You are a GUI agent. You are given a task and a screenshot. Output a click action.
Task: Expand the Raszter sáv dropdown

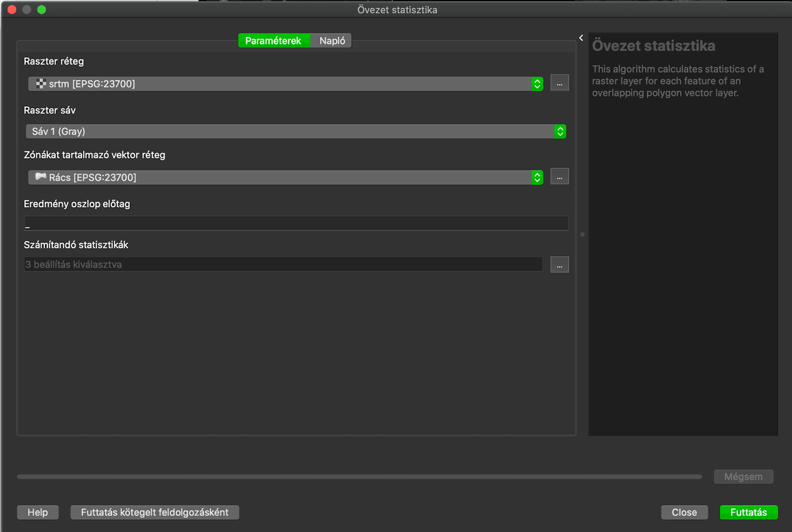pyautogui.click(x=296, y=131)
